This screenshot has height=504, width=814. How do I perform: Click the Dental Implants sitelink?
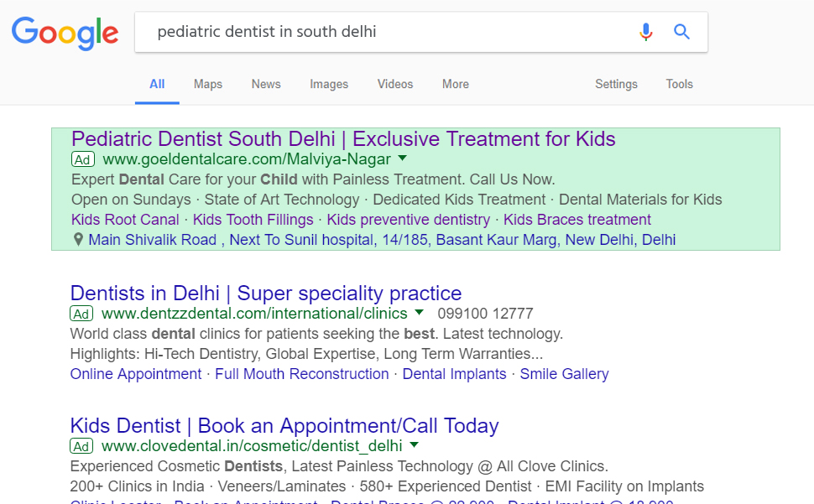coord(454,374)
